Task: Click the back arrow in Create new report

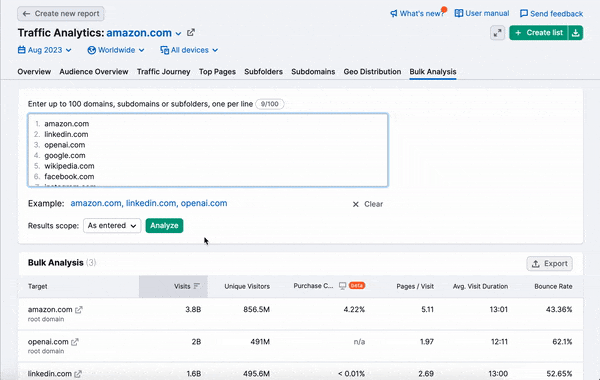Action: [26, 14]
